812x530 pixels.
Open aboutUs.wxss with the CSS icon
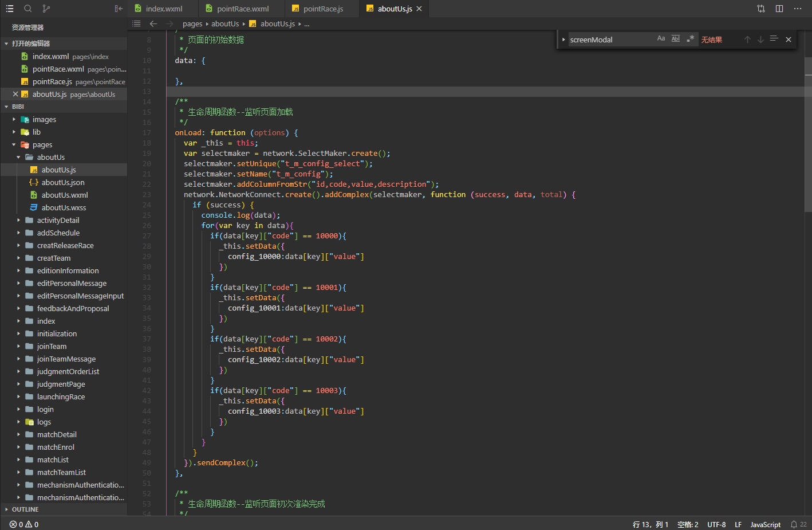coord(34,207)
